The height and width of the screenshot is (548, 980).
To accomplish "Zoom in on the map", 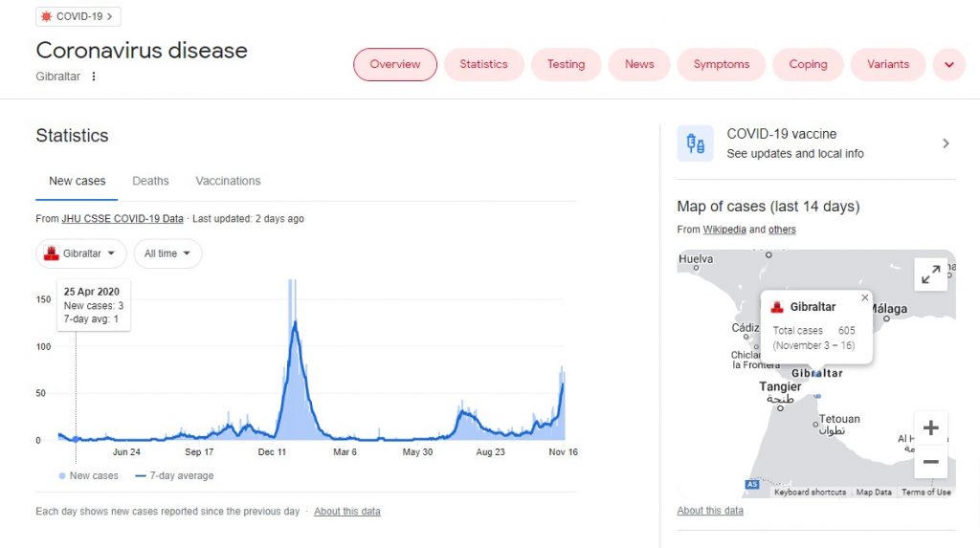I will pyautogui.click(x=930, y=428).
